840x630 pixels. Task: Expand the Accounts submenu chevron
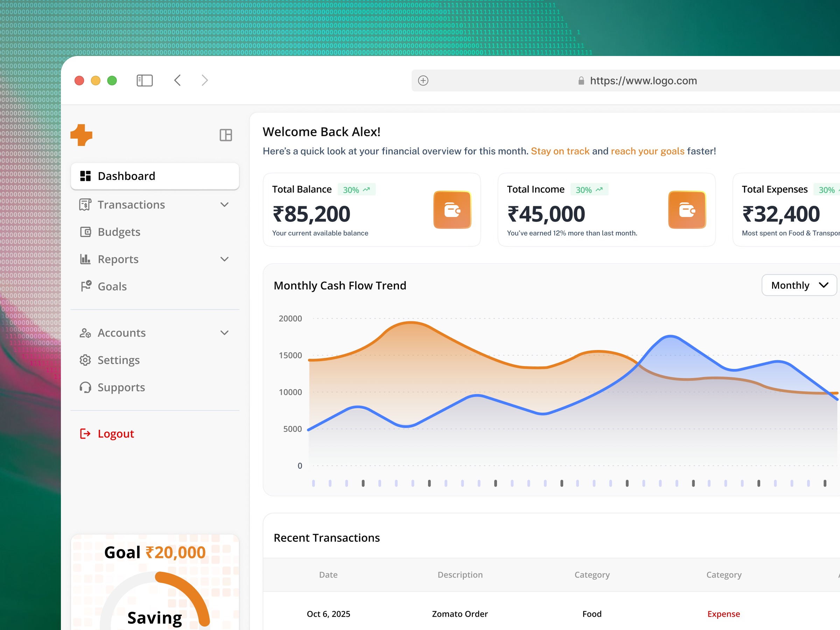click(x=224, y=332)
